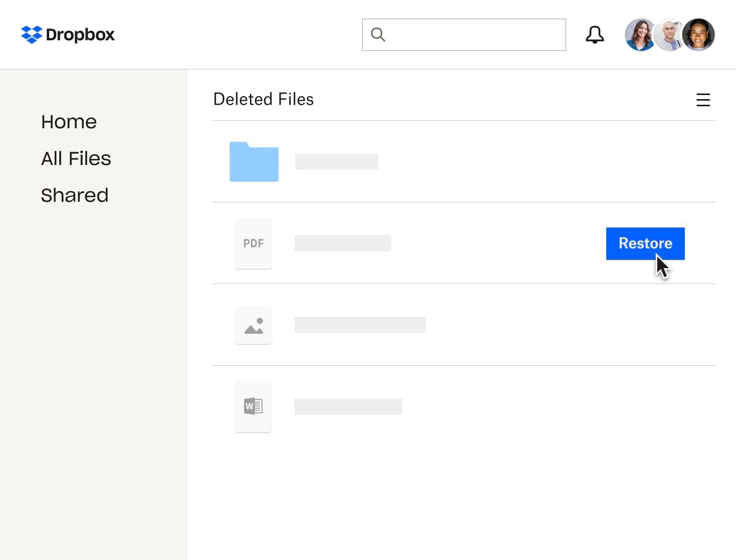Click the Dropbox logo icon
This screenshot has width=736, height=560.
(x=31, y=35)
